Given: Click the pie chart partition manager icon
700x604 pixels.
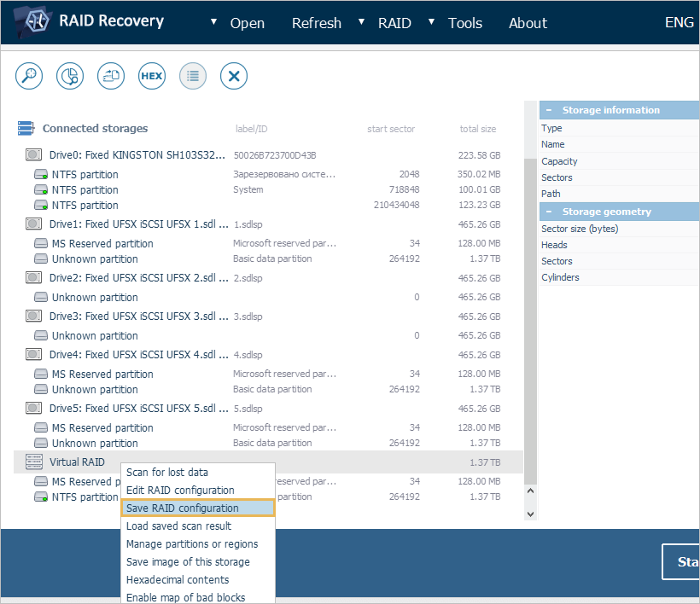Looking at the screenshot, I should tap(70, 76).
